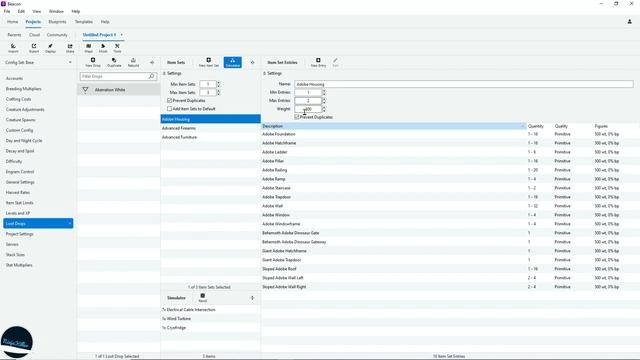Adjust the Max Item Sets stepper
The image size is (640, 360).
click(218, 93)
